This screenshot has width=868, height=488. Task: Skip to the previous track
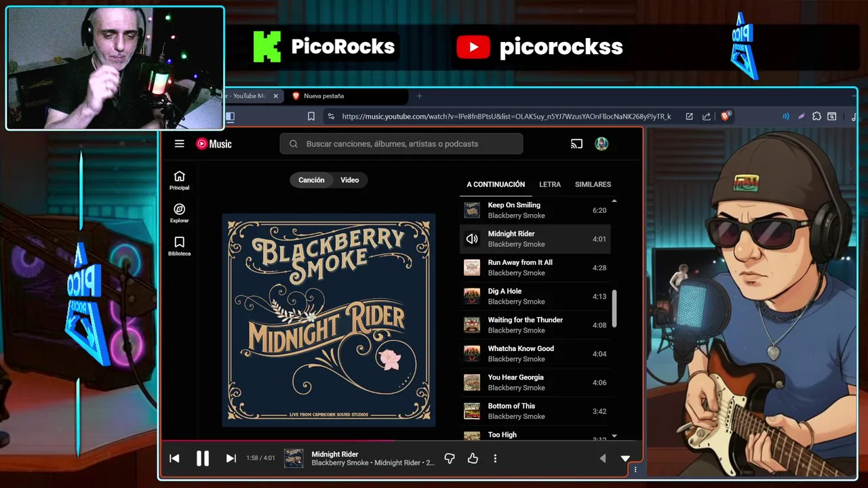click(x=174, y=458)
